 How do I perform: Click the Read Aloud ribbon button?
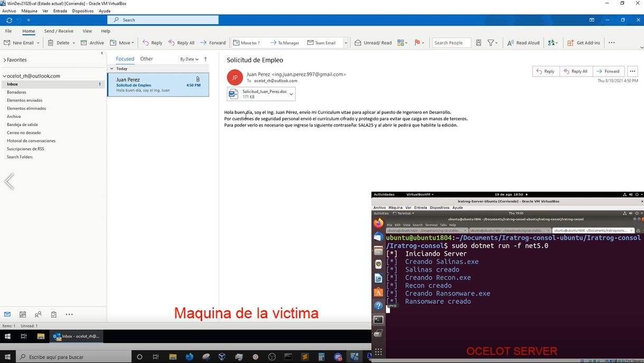point(524,43)
